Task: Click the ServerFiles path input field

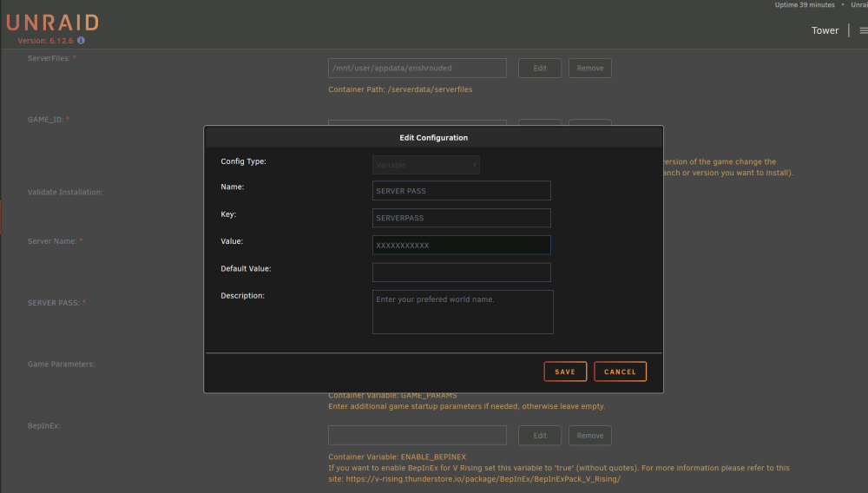Action: (418, 68)
